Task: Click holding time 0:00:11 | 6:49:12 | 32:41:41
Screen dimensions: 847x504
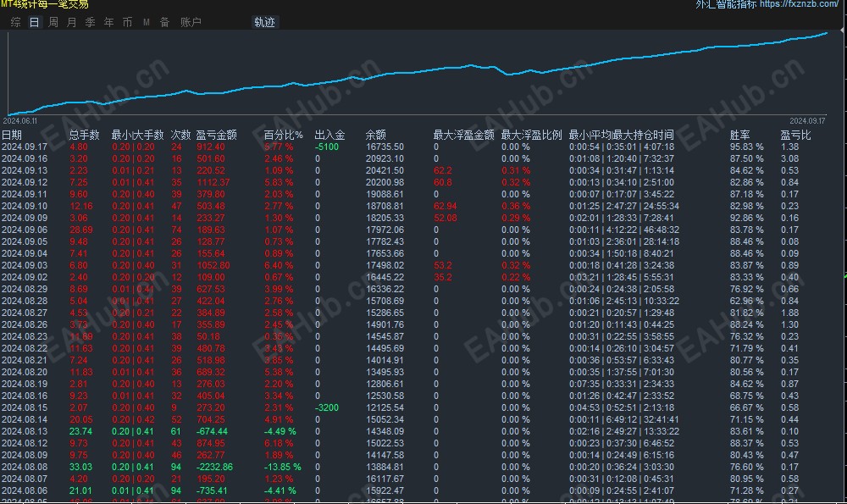Action: tap(624, 420)
